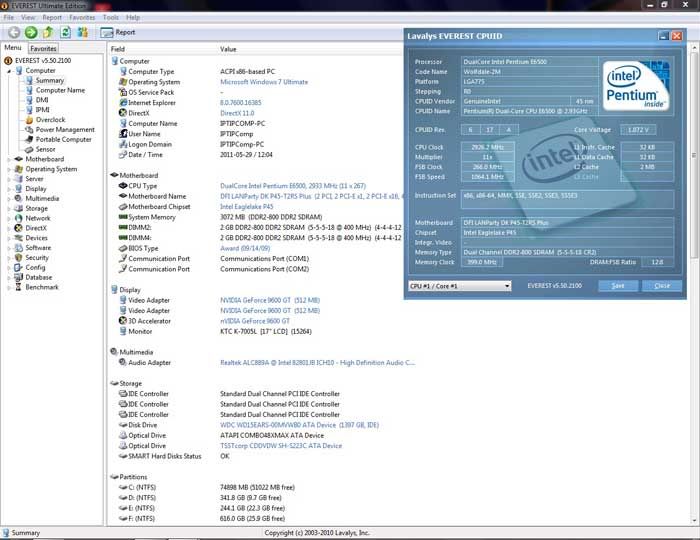This screenshot has width=700, height=540.
Task: Switch to the Menu tab
Action: (13, 47)
